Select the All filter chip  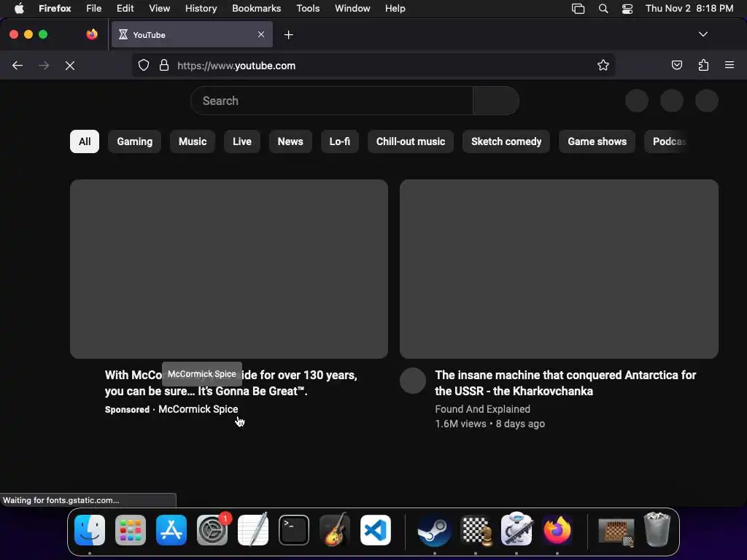click(x=85, y=141)
